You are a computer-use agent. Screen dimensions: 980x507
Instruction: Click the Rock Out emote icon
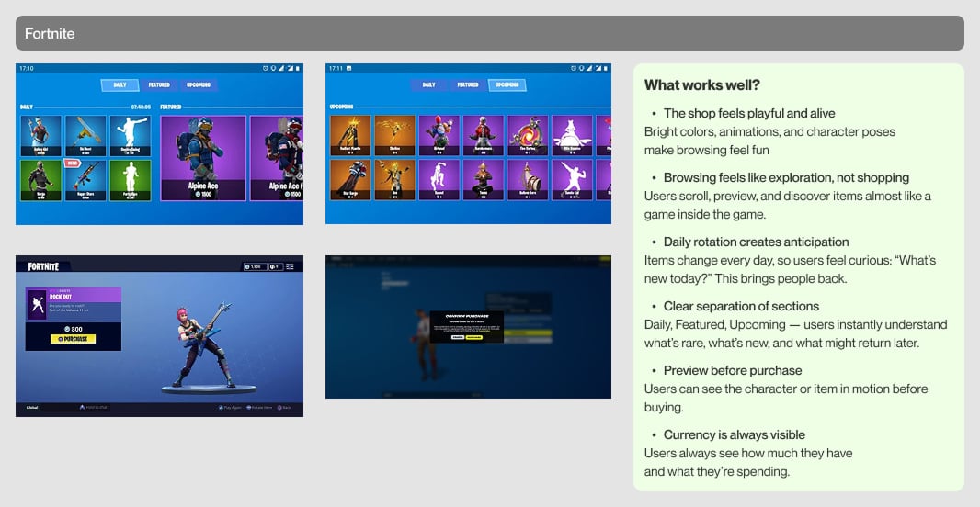pyautogui.click(x=37, y=305)
